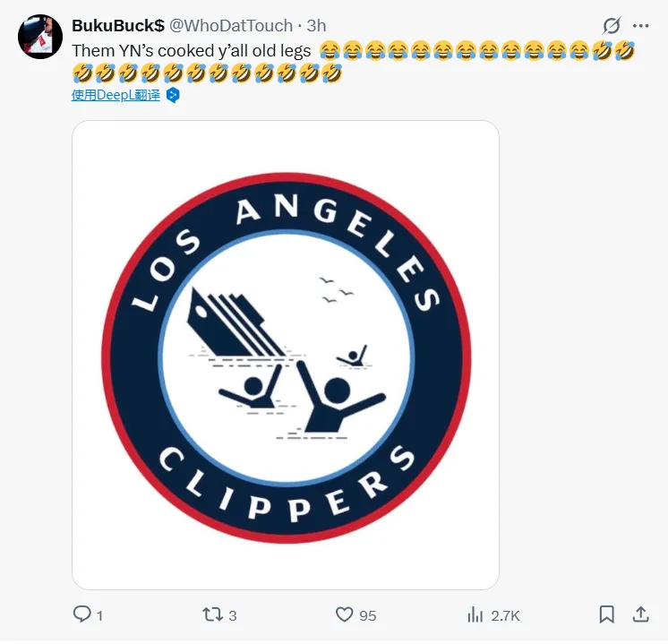Bookmark this post
This screenshot has width=668, height=644.
pos(606,614)
